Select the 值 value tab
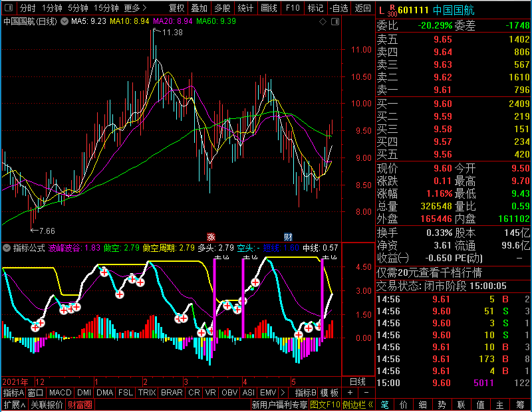This screenshot has height=412, width=532. click(x=480, y=405)
